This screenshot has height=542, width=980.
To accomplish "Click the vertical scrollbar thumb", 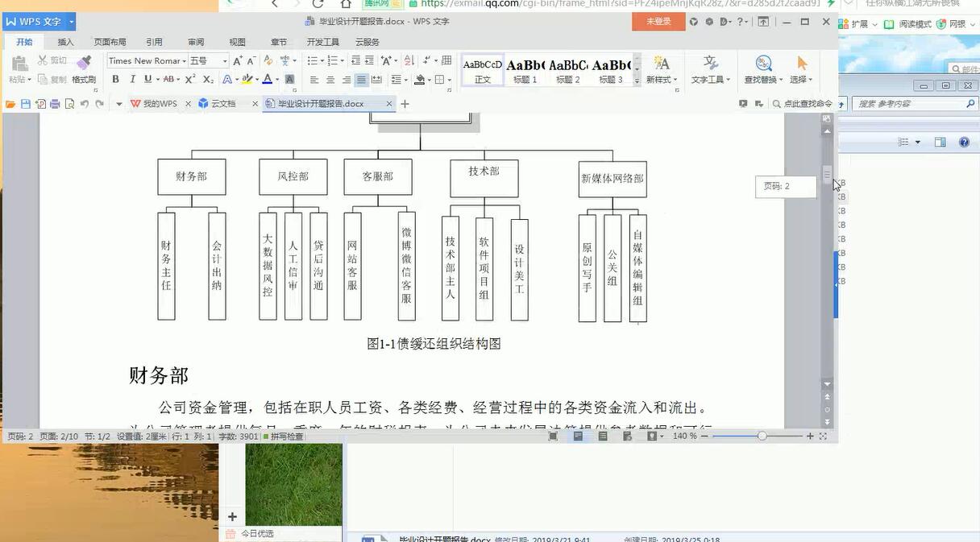I will pos(827,174).
